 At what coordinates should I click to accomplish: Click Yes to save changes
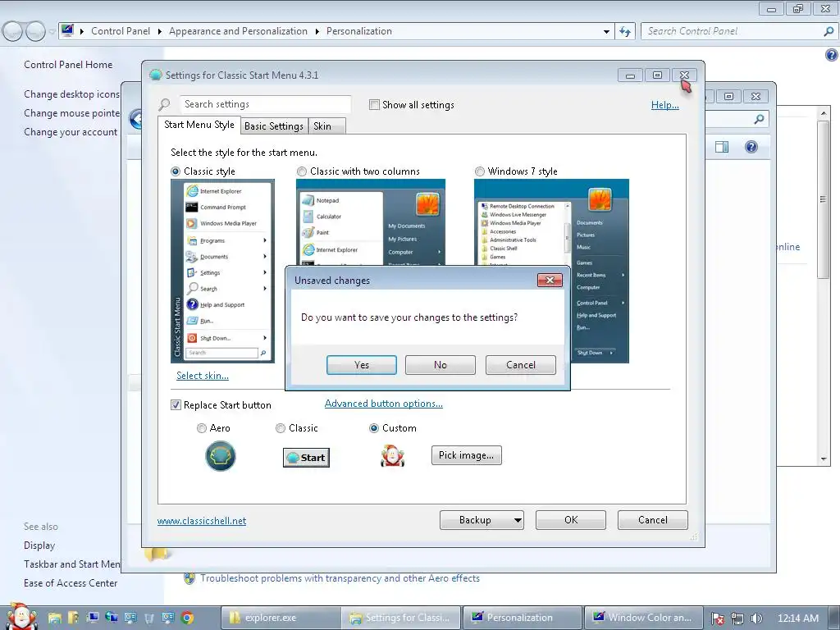click(362, 365)
